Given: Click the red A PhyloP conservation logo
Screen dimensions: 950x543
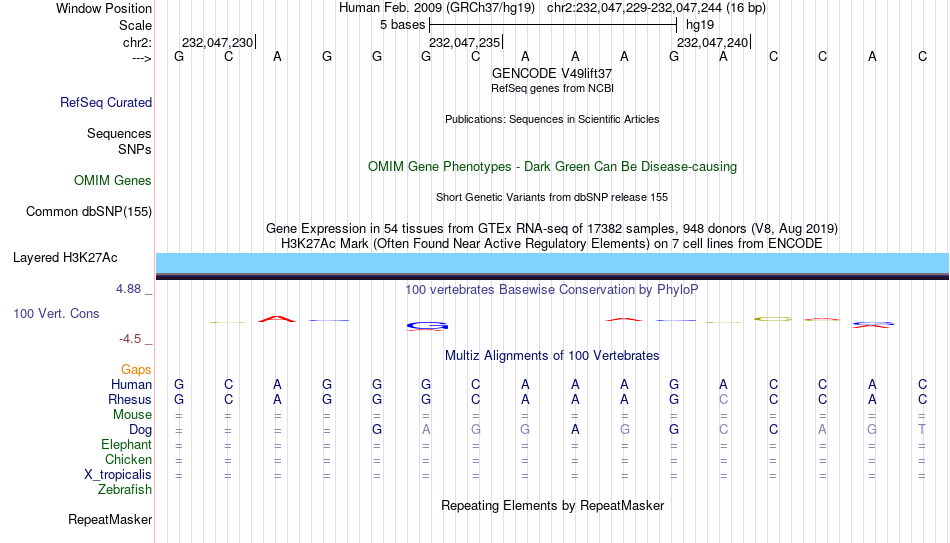Looking at the screenshot, I should [x=277, y=319].
